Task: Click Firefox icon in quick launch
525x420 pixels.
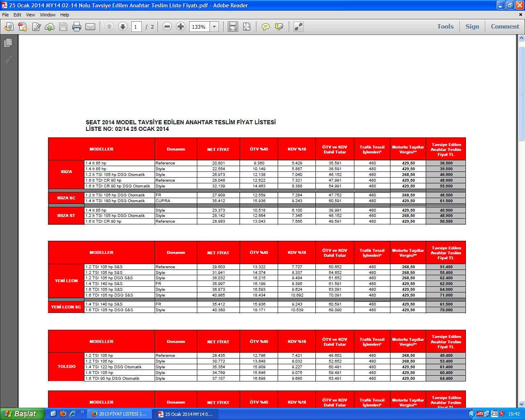Action: coord(63,413)
